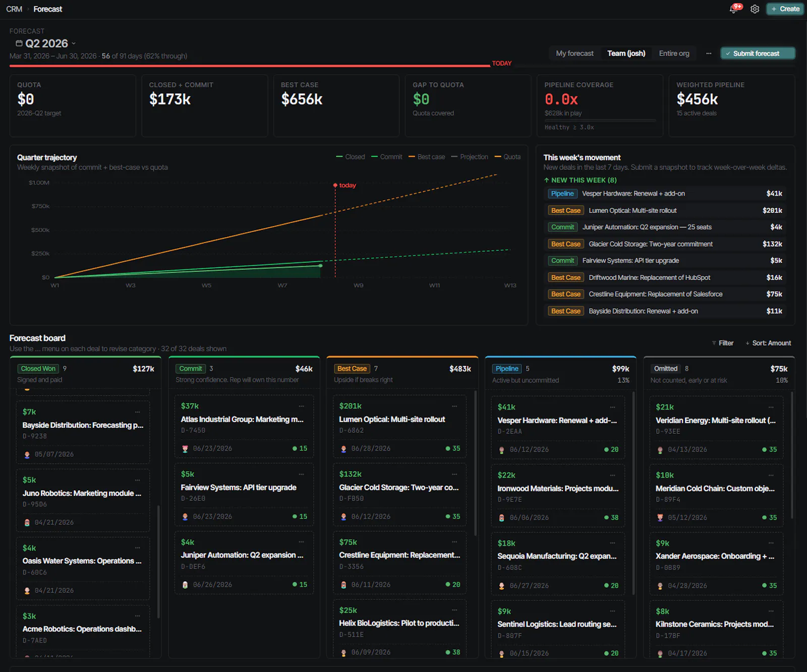
Task: Click the pipeline coverage health bar
Action: (x=600, y=121)
